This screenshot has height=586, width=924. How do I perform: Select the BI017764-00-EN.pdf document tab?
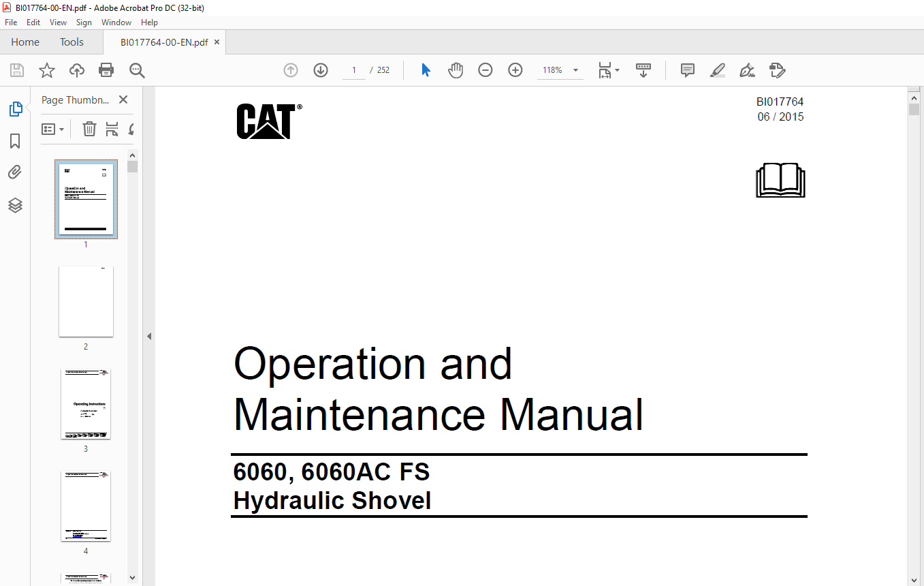point(164,42)
